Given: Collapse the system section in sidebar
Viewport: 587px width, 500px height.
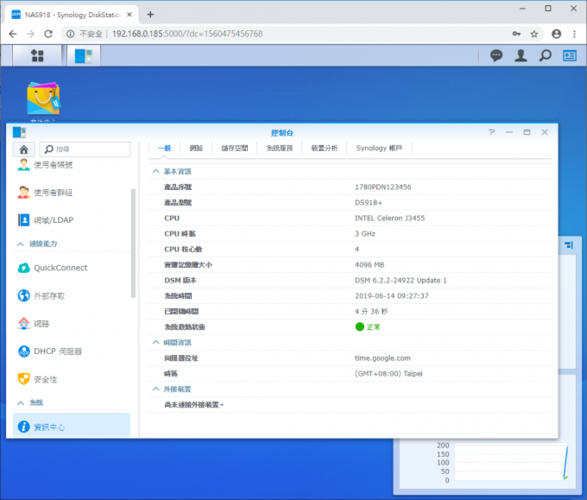Looking at the screenshot, I should point(21,403).
